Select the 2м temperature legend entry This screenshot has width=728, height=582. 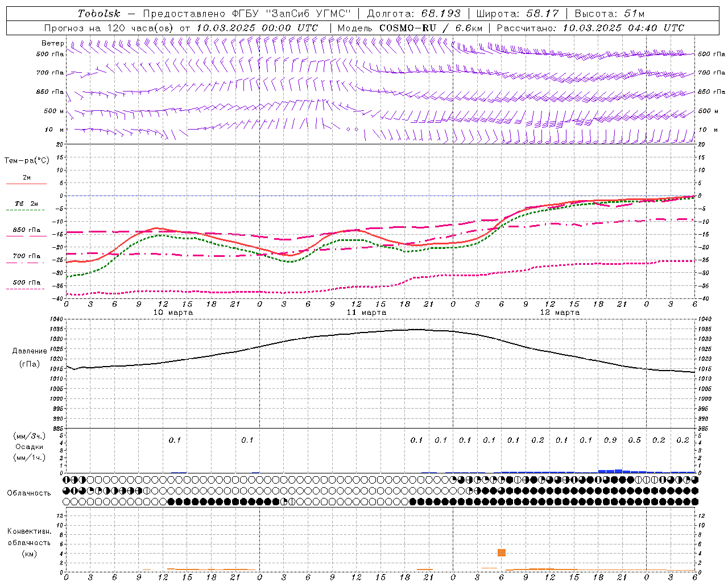pyautogui.click(x=26, y=178)
